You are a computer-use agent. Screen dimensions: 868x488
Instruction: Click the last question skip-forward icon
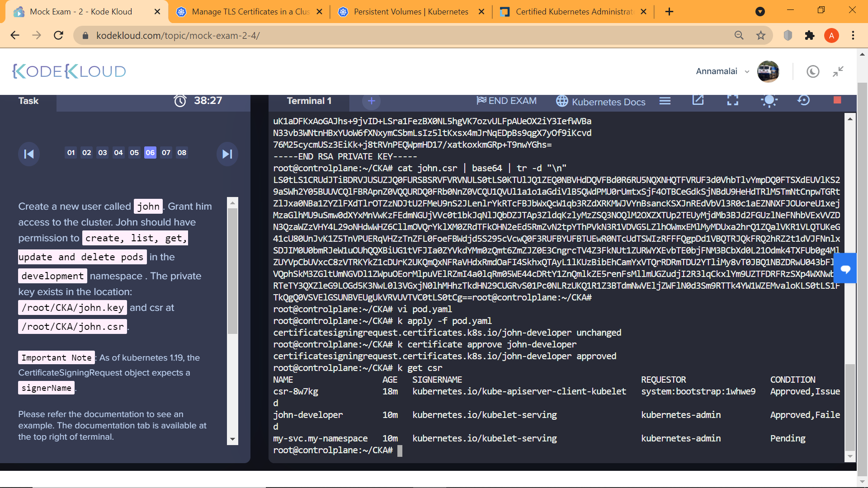227,154
